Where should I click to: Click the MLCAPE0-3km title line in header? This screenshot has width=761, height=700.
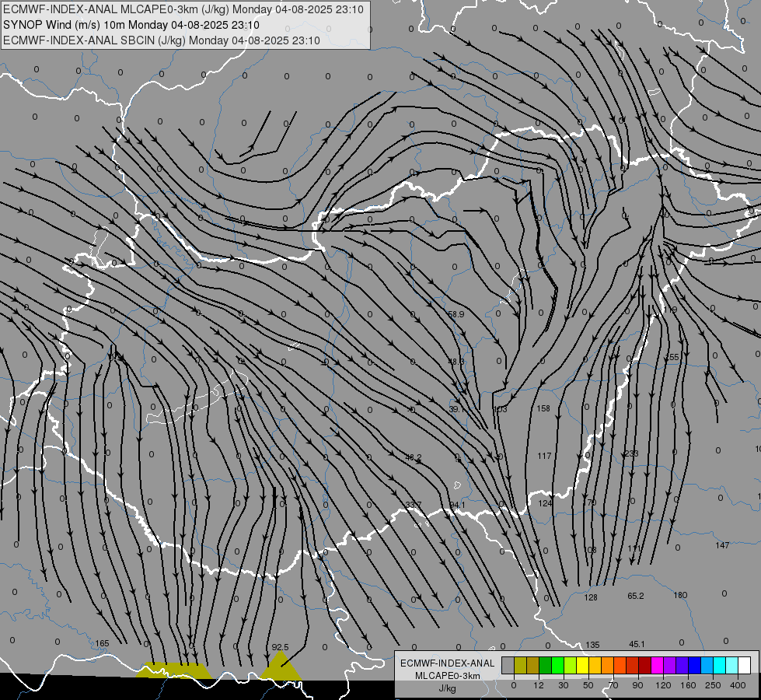click(x=183, y=9)
